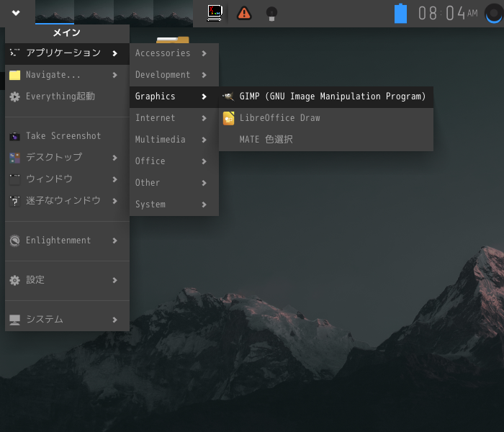Click the メイン menu title

coord(66,33)
